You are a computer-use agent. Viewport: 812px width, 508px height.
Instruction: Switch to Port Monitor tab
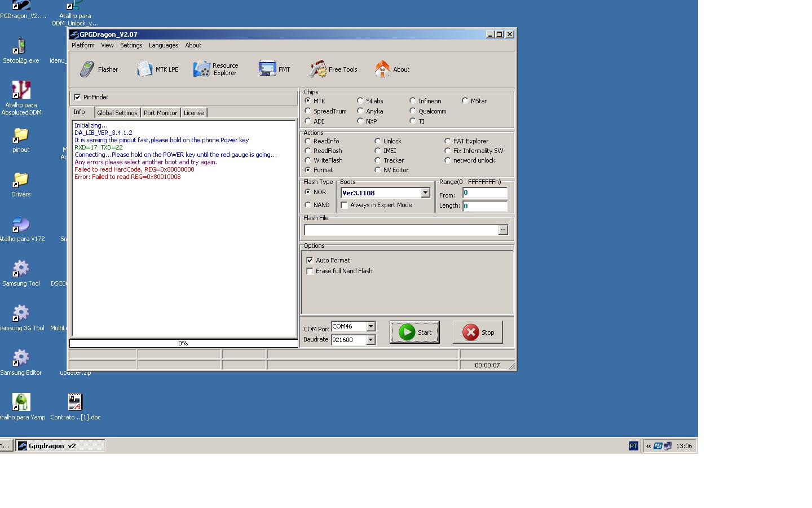pos(160,113)
